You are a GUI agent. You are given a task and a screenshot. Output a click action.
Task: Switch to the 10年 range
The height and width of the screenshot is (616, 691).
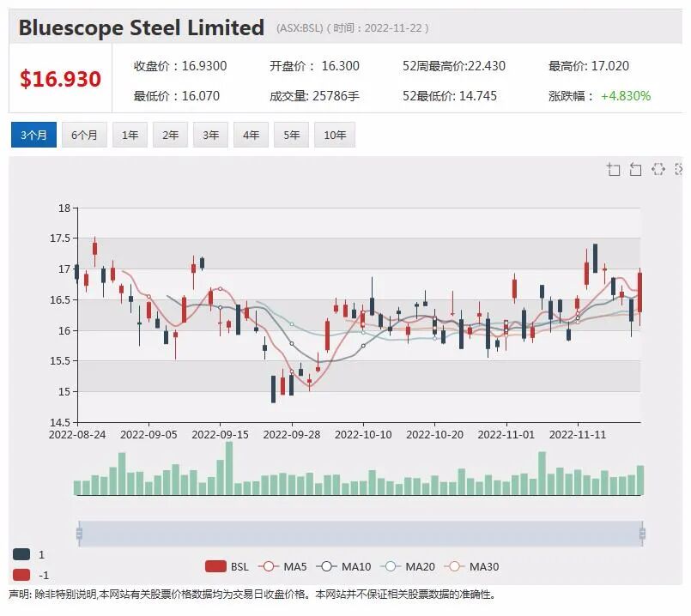[x=335, y=135]
